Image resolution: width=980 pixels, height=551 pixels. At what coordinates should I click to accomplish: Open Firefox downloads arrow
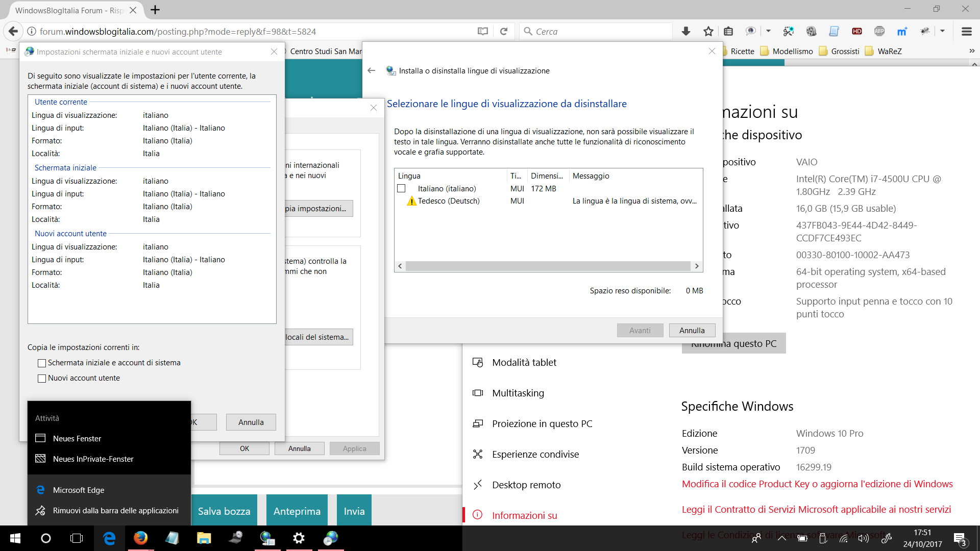tap(686, 31)
